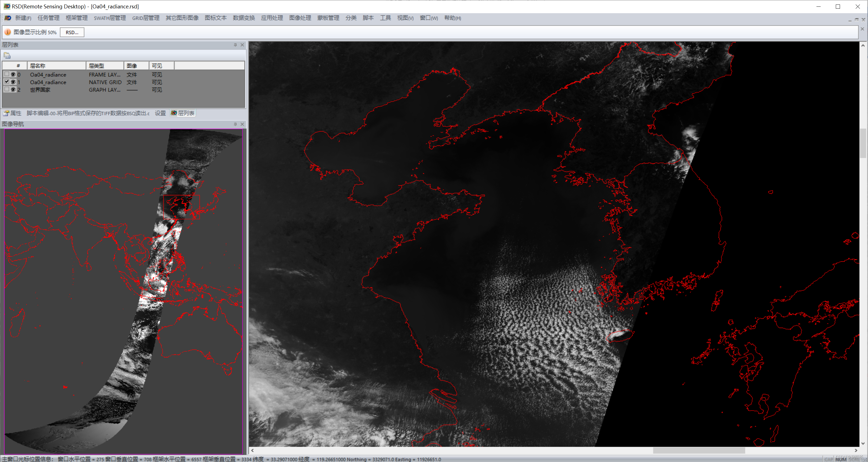
Task: Toggle eye icon for layer 0 Oa04_radiance
Action: [13, 74]
